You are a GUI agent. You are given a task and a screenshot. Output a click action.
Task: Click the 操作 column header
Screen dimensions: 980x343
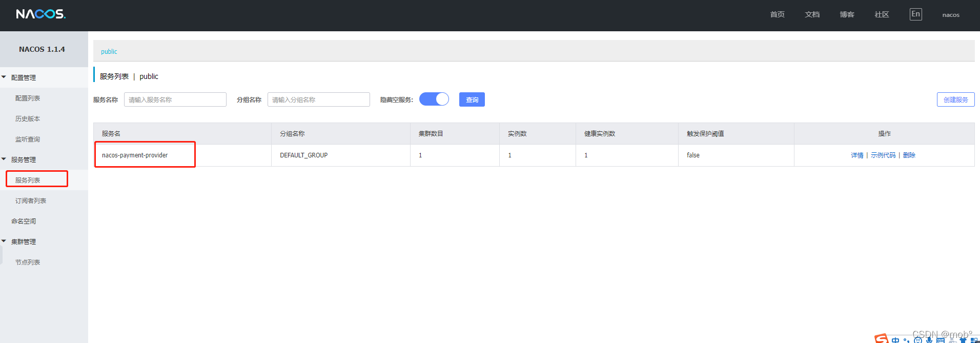[885, 133]
